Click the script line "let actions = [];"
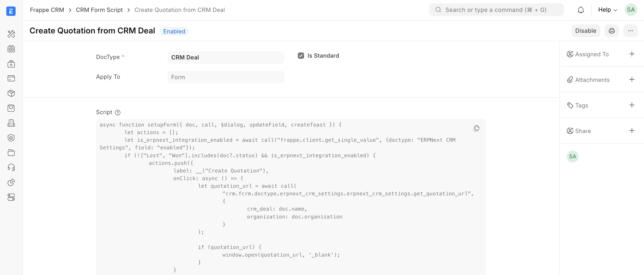Image resolution: width=644 pixels, height=275 pixels. coord(151,132)
